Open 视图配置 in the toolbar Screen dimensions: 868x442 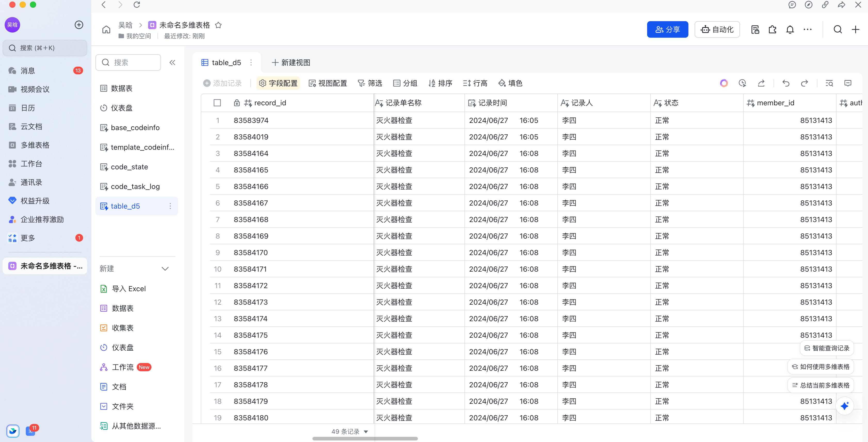click(328, 83)
